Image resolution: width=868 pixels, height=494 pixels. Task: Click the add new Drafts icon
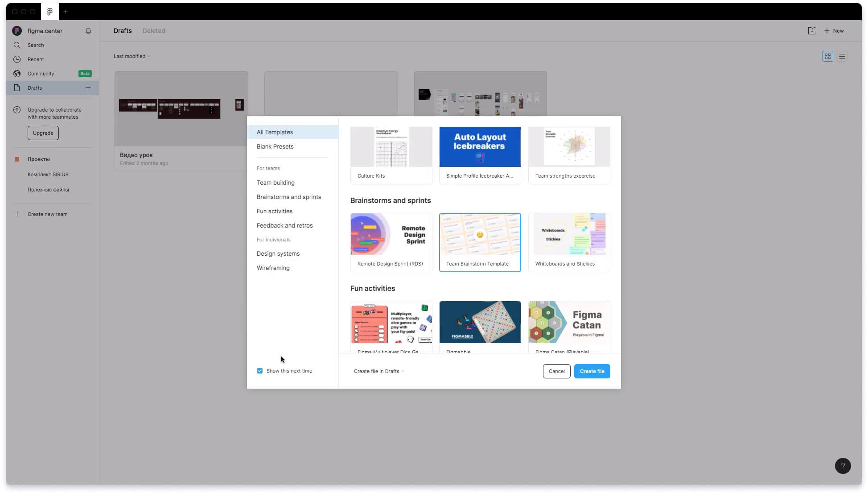(87, 88)
